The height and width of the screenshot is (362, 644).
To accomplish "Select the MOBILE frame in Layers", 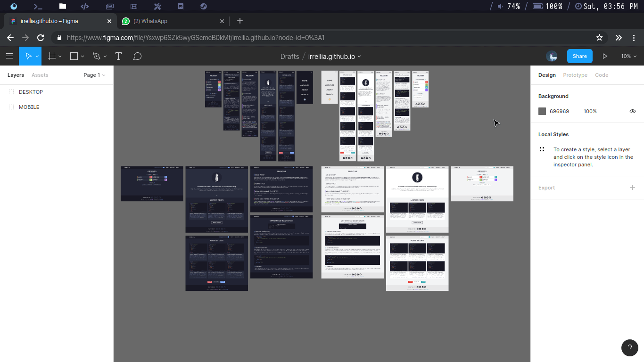I will (x=30, y=107).
